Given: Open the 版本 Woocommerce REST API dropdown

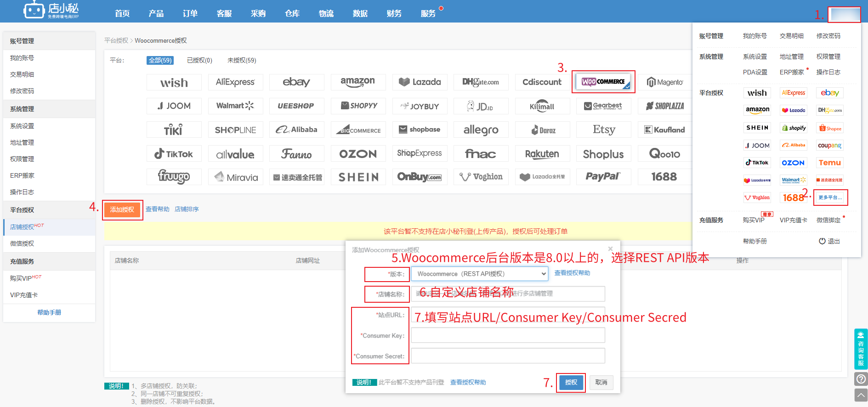Looking at the screenshot, I should coord(480,274).
